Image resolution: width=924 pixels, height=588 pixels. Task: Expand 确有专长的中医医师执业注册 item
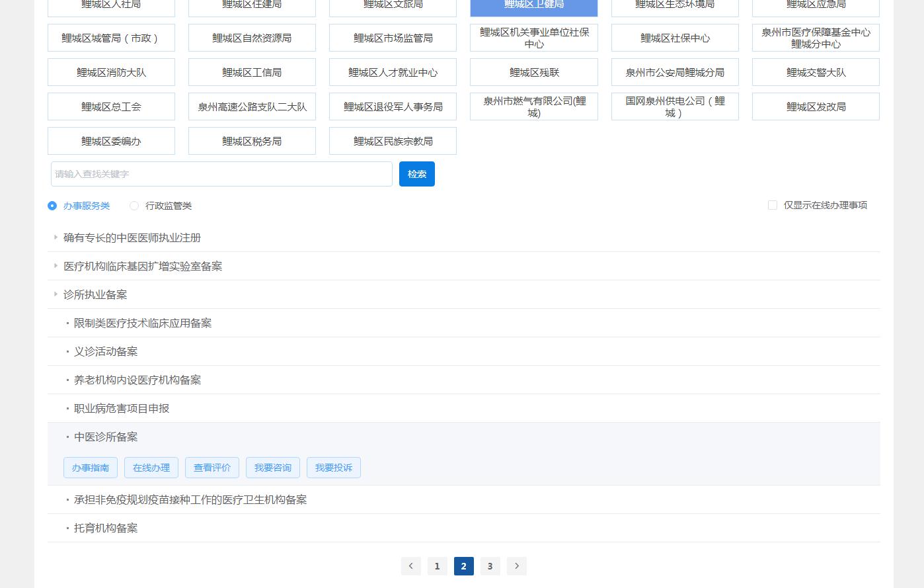[x=56, y=237]
